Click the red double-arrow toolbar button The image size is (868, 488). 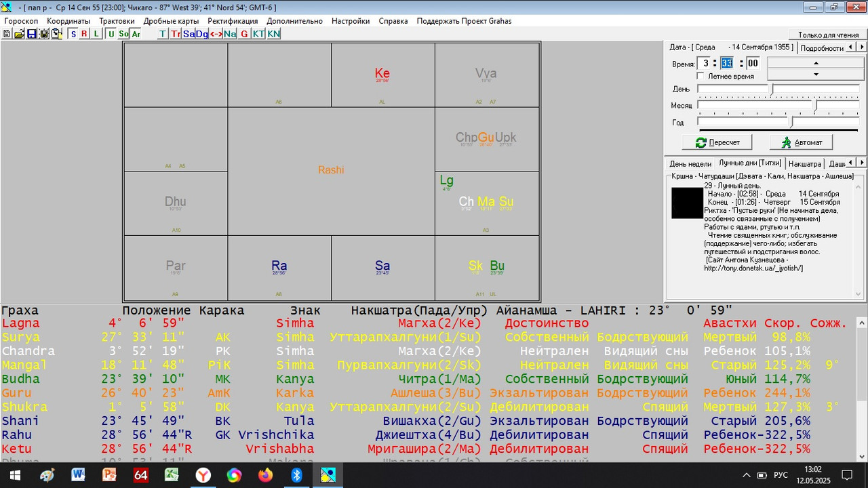pyautogui.click(x=216, y=34)
